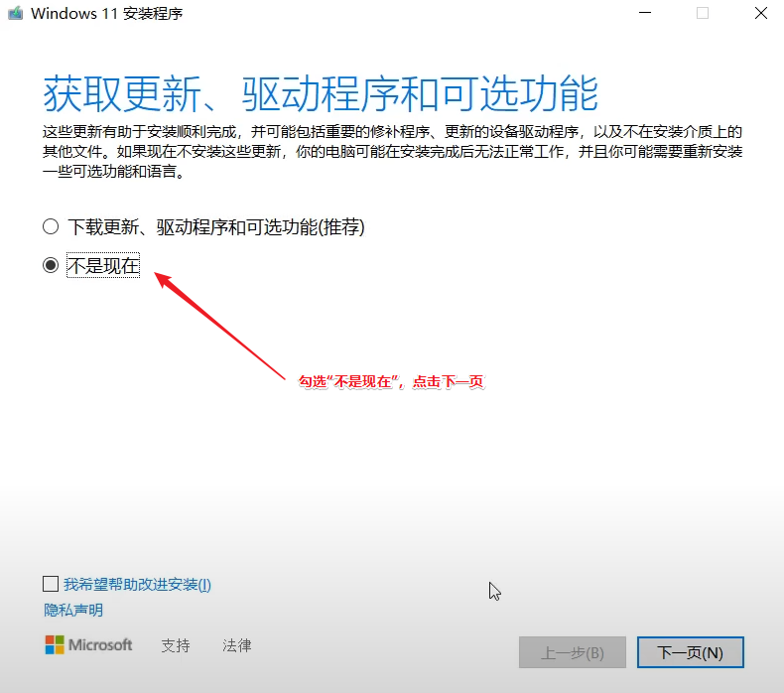
Task: Click the "我希望帮助改进安装(I)" link text
Action: pyautogui.click(x=137, y=585)
